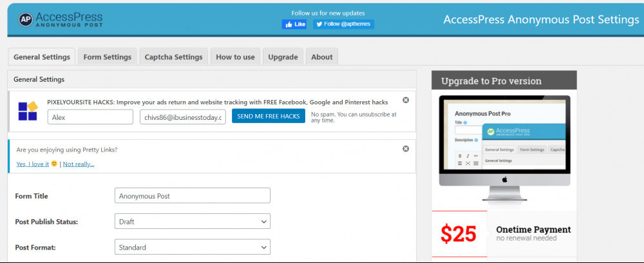644x263 pixels.
Task: Click the 'Upgrade to Pro version' heading
Action: point(491,81)
